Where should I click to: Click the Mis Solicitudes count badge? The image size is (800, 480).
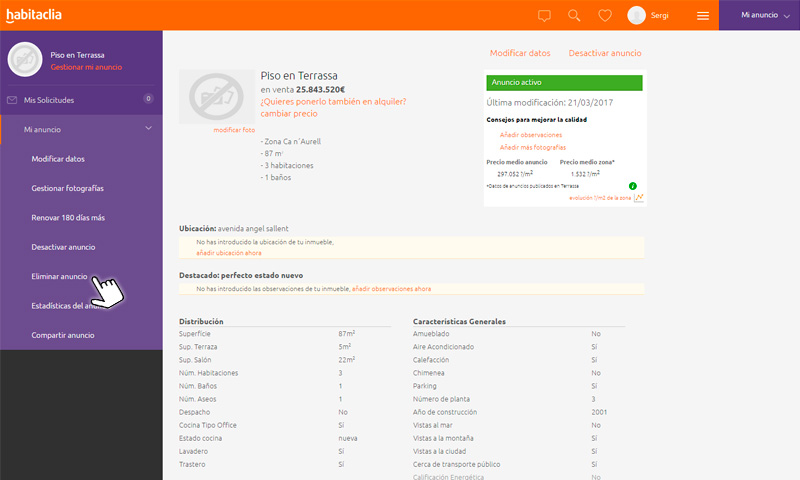(148, 98)
